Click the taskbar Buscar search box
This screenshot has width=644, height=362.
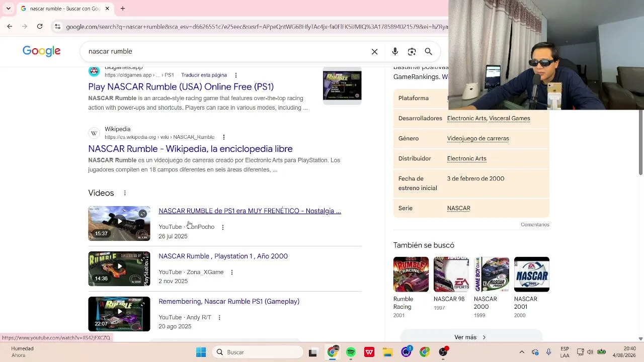(x=257, y=352)
